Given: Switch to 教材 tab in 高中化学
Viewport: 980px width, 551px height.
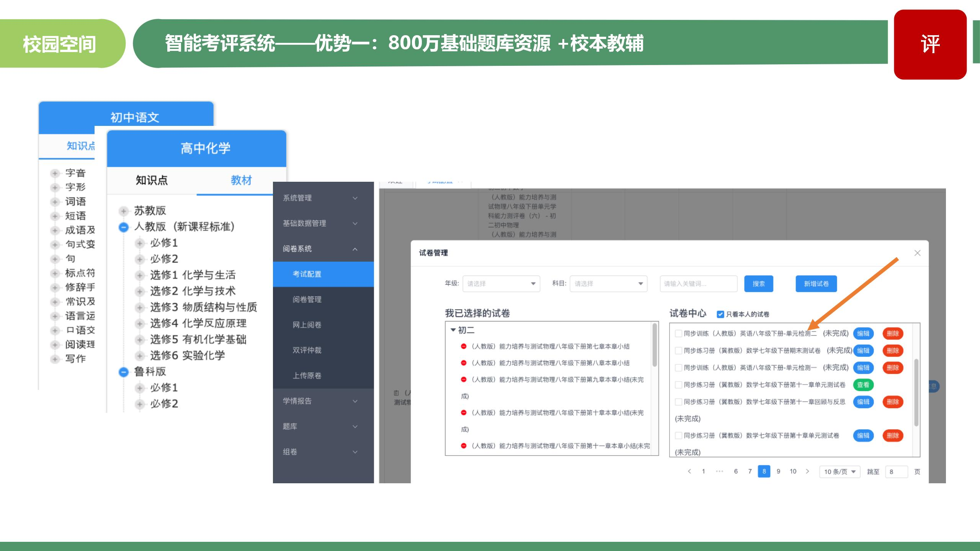Looking at the screenshot, I should (241, 180).
